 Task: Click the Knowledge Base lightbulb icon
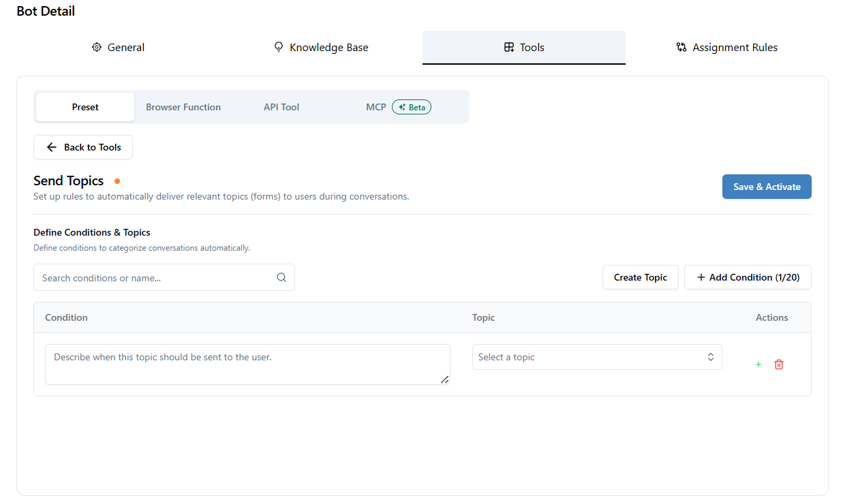278,47
